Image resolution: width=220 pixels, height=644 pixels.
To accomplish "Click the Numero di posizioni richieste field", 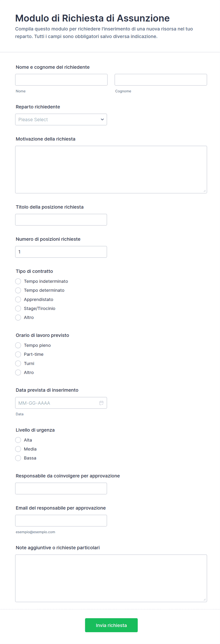I will (61, 252).
